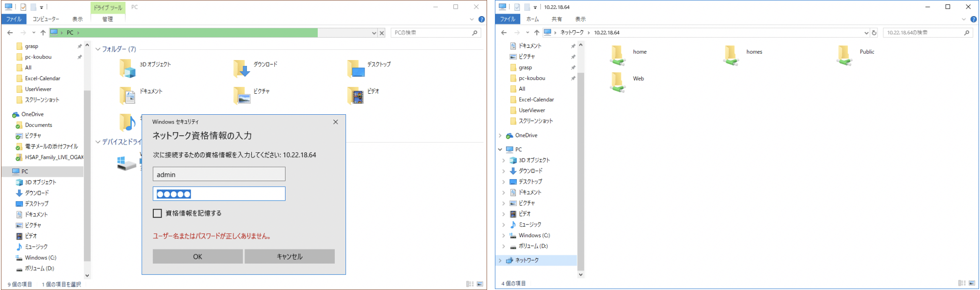Stop loading with X in left address bar
This screenshot has height=290, width=980.
tap(382, 33)
